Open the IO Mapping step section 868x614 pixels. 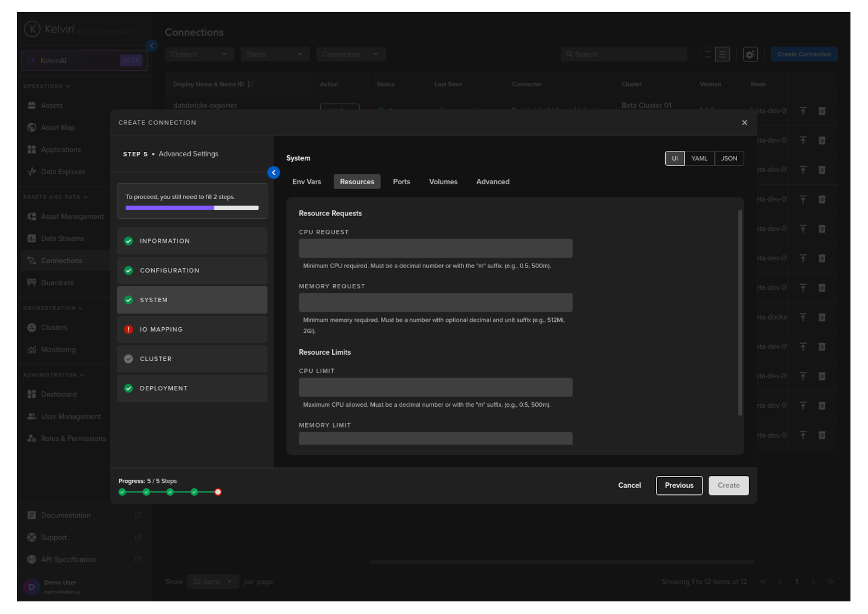pos(192,329)
